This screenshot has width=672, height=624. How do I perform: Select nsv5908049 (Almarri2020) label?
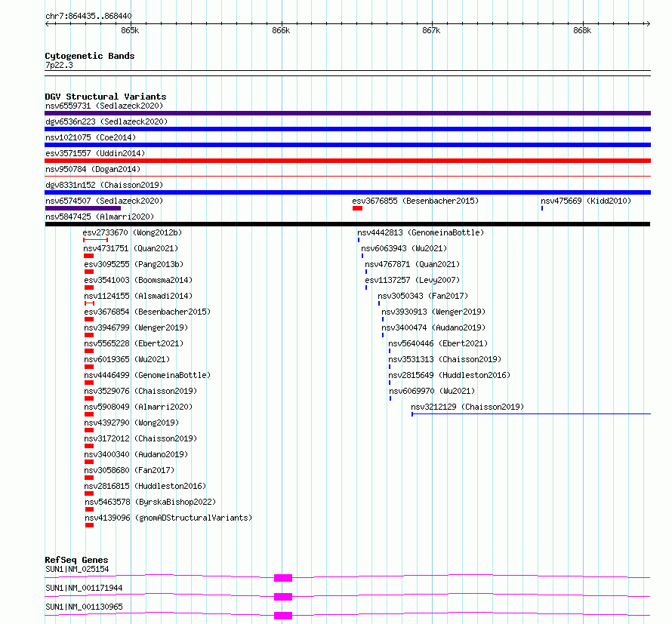click(138, 407)
